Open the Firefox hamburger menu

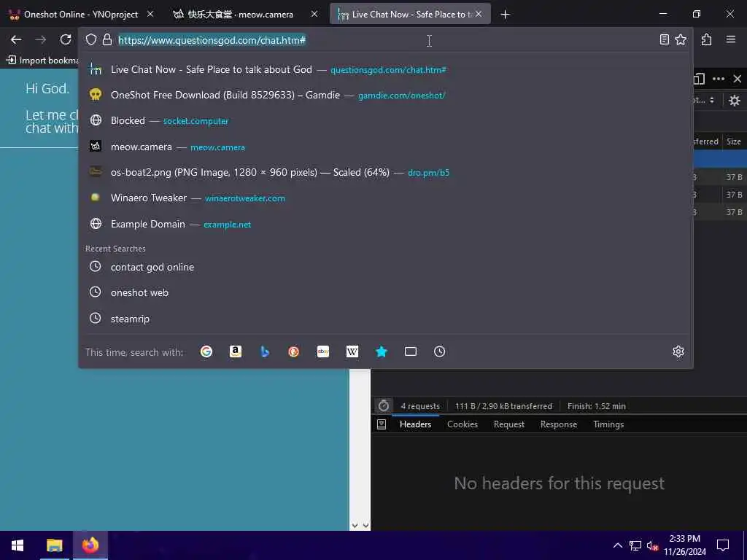[731, 39]
